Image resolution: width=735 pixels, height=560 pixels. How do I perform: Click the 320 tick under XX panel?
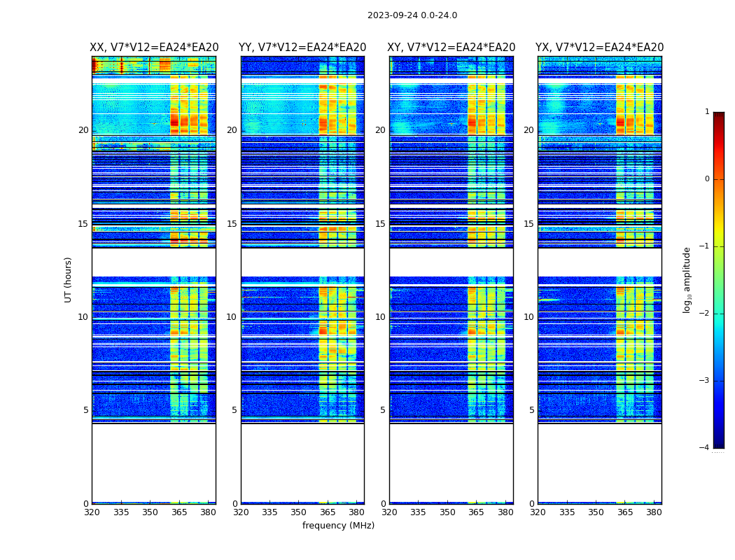[92, 512]
